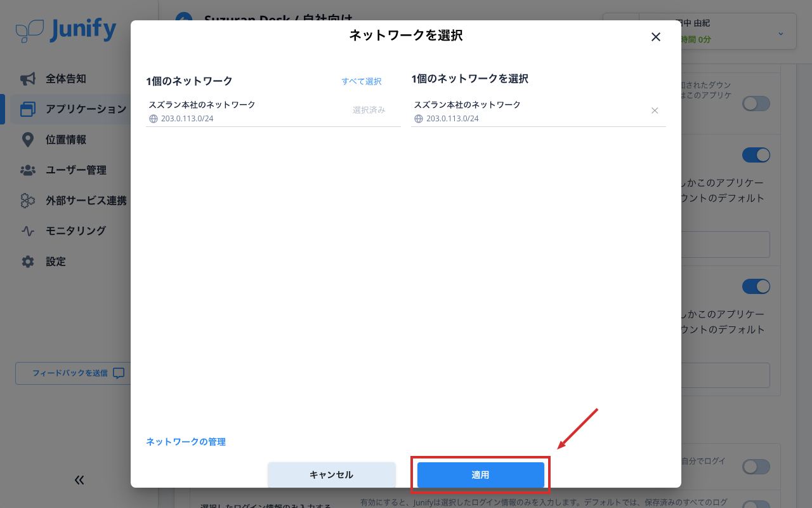The image size is (812, 508).
Task: Click the 1個のネットワーク heading above the left list
Action: click(189, 81)
